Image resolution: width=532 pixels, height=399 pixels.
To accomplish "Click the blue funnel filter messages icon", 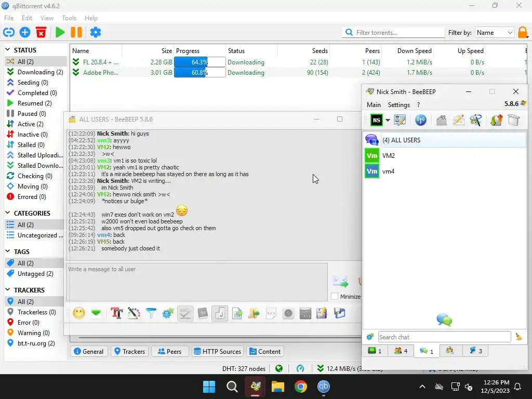I will point(151,313).
